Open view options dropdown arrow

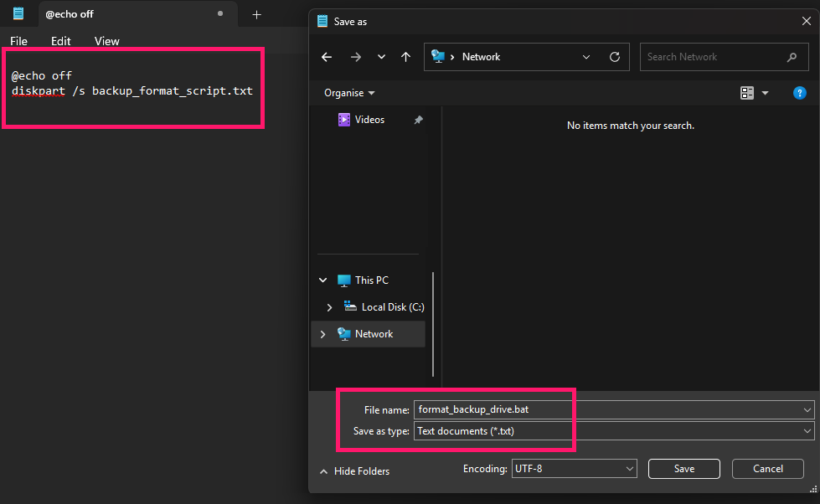(x=765, y=93)
